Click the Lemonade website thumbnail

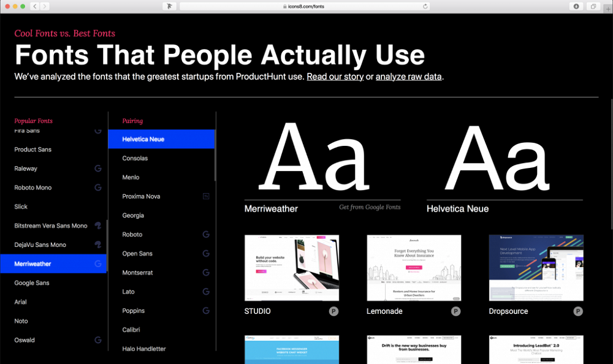coord(414,268)
